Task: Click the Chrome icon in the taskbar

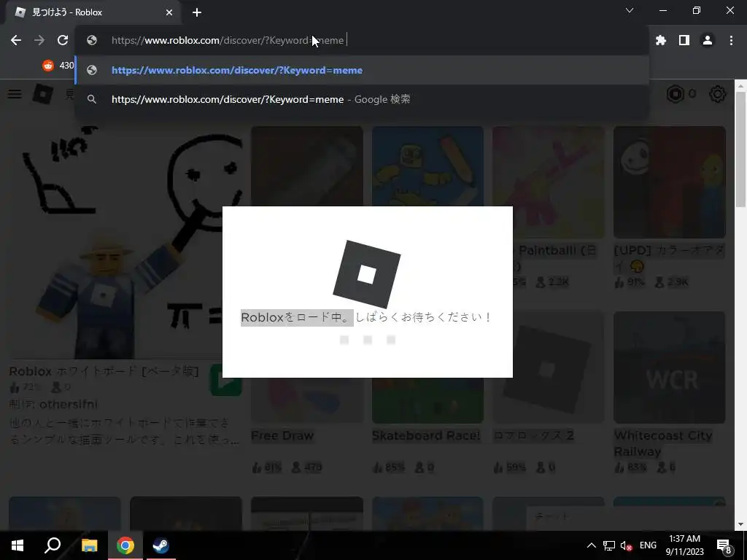Action: [125, 545]
